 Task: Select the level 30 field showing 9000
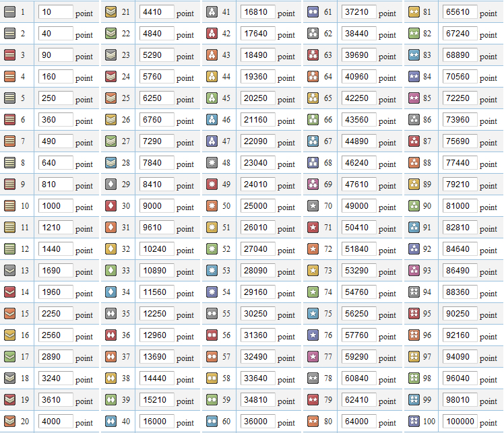point(156,206)
